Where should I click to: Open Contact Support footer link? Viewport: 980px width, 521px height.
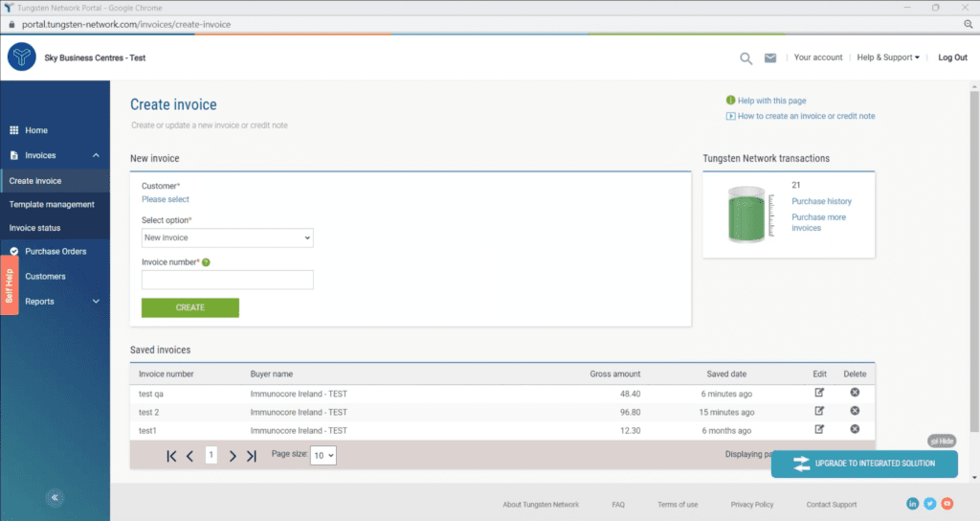click(832, 505)
